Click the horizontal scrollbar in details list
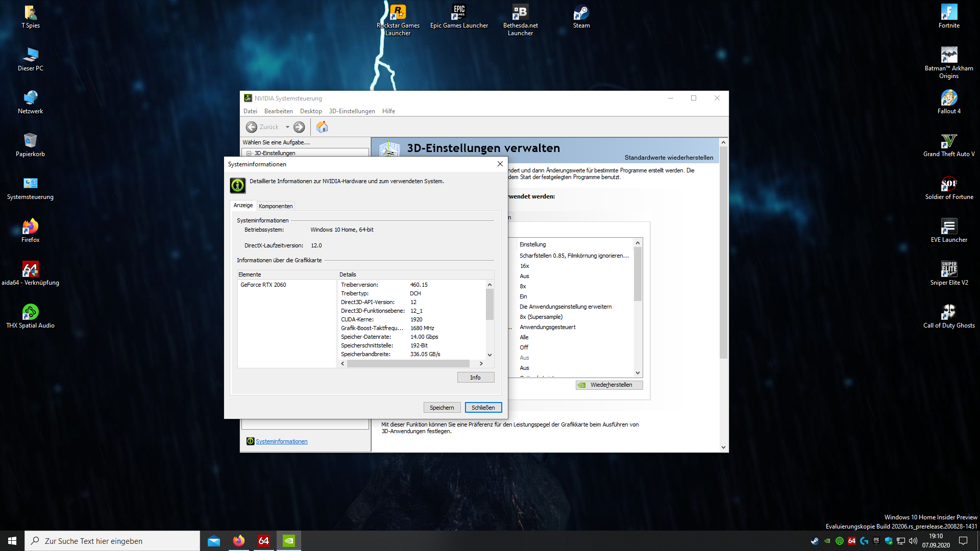The width and height of the screenshot is (980, 551). (x=408, y=364)
